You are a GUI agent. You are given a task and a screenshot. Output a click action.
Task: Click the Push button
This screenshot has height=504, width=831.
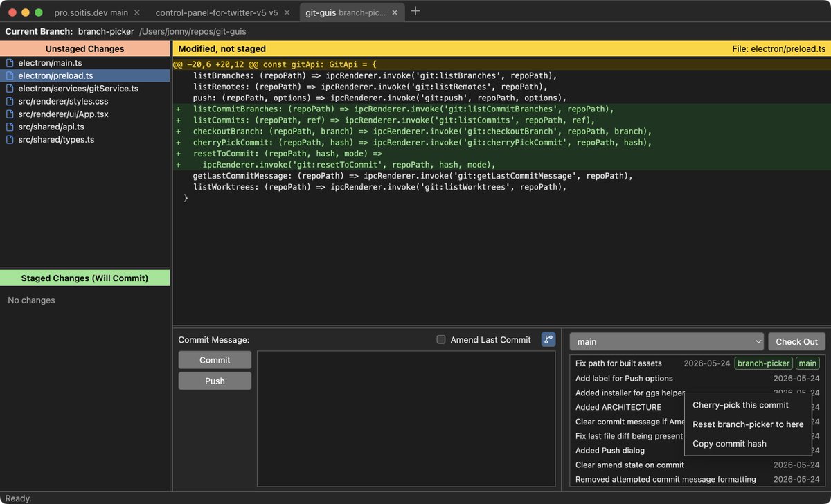215,381
